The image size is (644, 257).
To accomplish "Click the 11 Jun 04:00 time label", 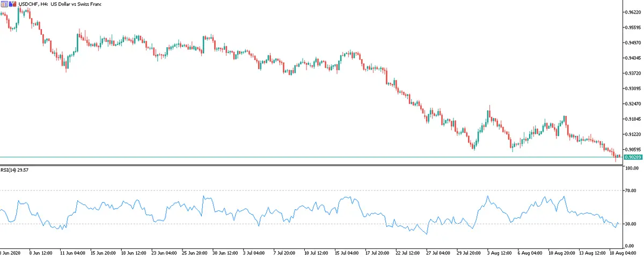I will (x=72, y=252).
